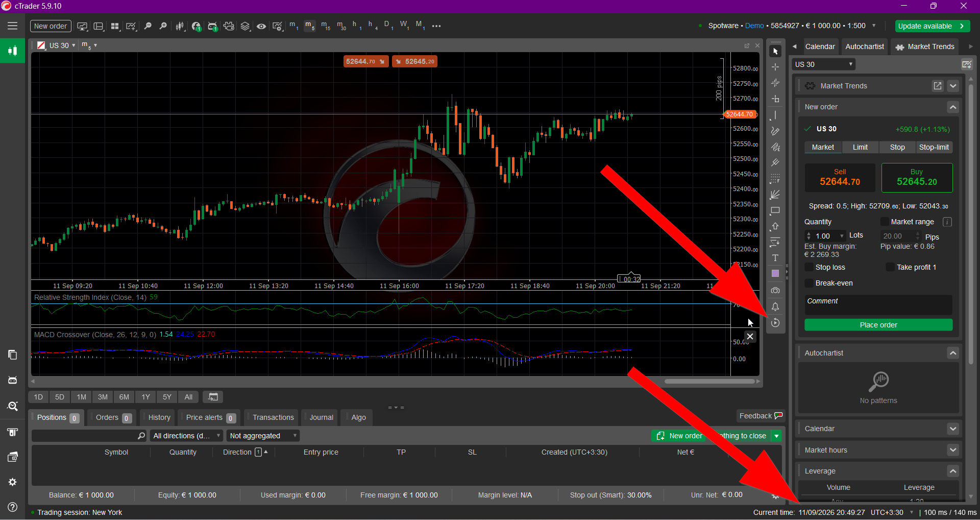Open the Copy trading icon in sidebar

tap(13, 354)
